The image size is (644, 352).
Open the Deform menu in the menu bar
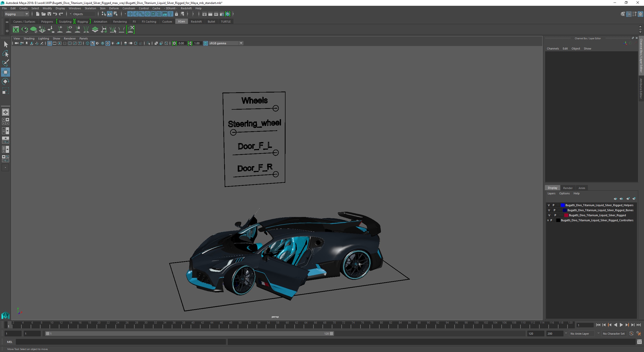(x=114, y=8)
